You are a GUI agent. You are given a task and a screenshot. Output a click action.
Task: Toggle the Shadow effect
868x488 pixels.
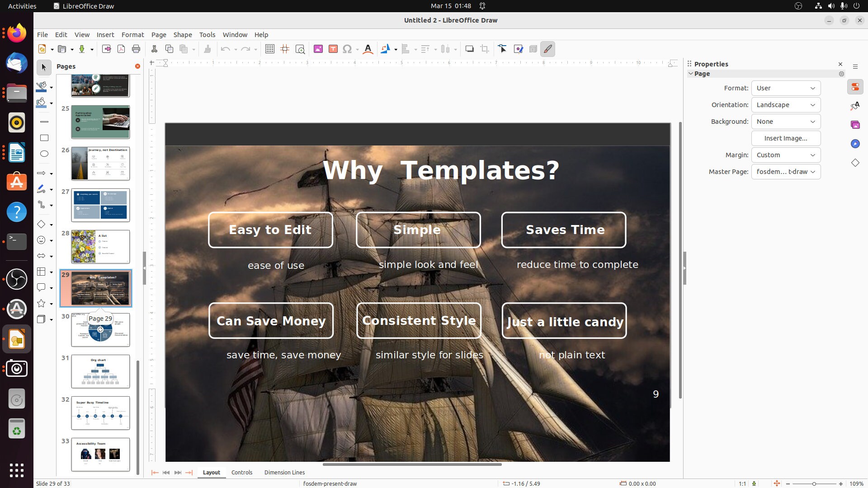pyautogui.click(x=470, y=49)
